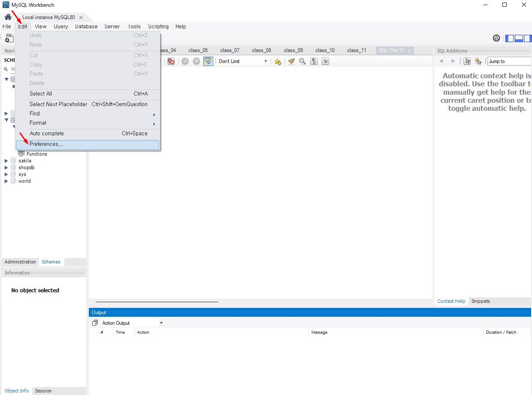Expand the shopdb schema
Screen dimensions: 532x395
6,167
